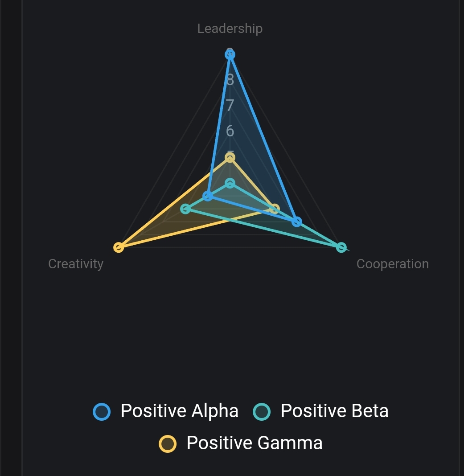The width and height of the screenshot is (464, 476).
Task: Select the yellow Gamma point at Creativity corner
Action: (119, 247)
